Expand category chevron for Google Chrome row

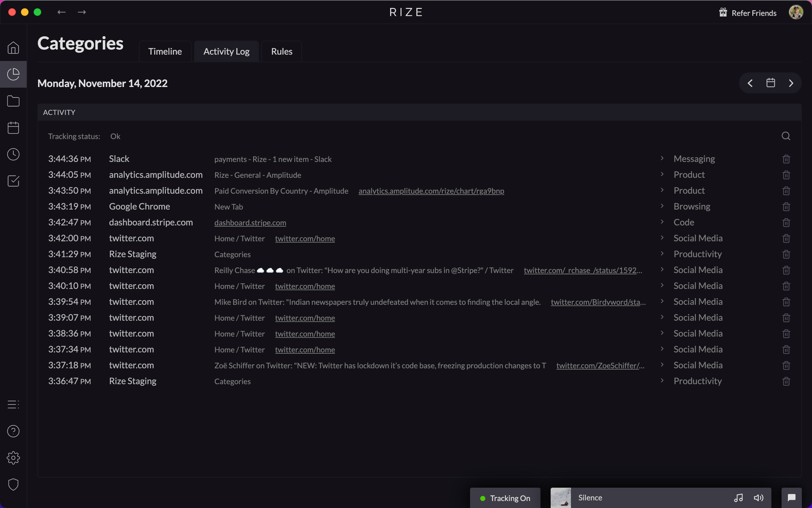(x=662, y=206)
